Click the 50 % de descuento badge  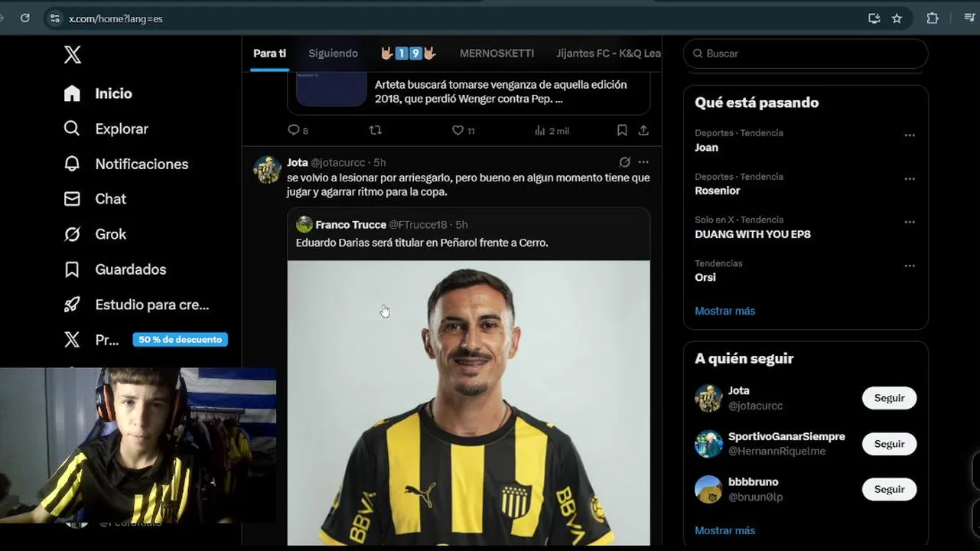pos(181,340)
